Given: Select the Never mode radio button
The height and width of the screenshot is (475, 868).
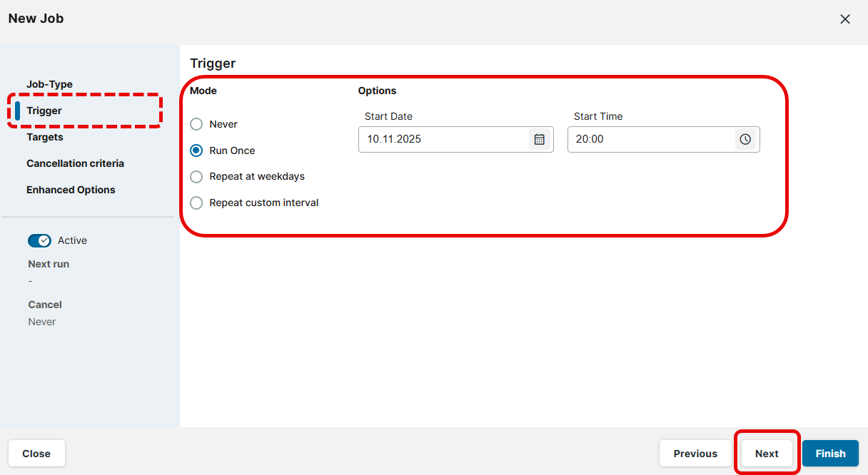Looking at the screenshot, I should coord(196,124).
